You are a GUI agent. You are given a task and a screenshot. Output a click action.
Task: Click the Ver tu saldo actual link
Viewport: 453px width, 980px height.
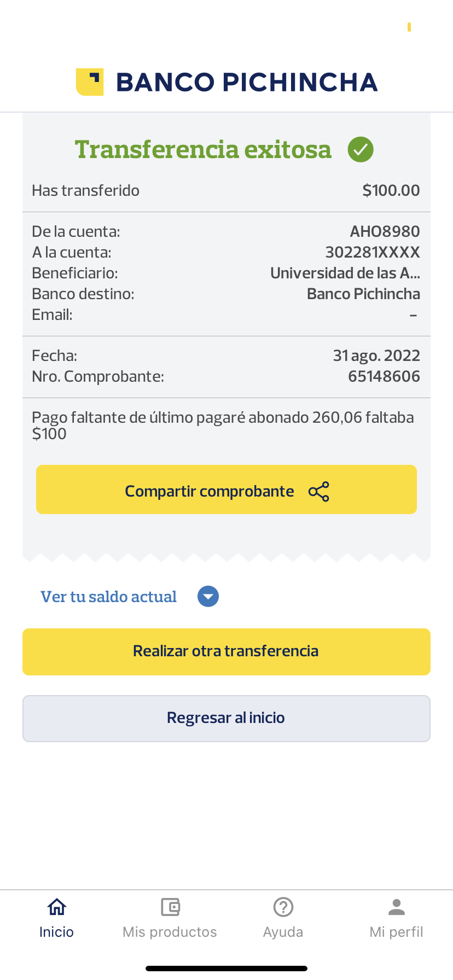click(x=109, y=597)
